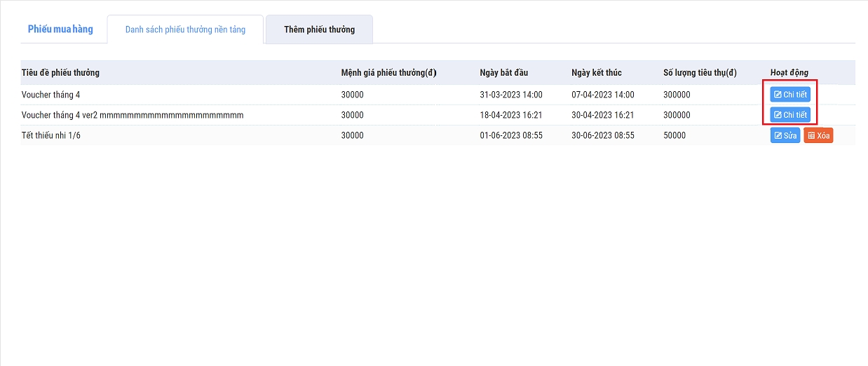The image size is (868, 366).
Task: Click the Tiêu đề phiếu thưởng column header
Action: tap(60, 73)
